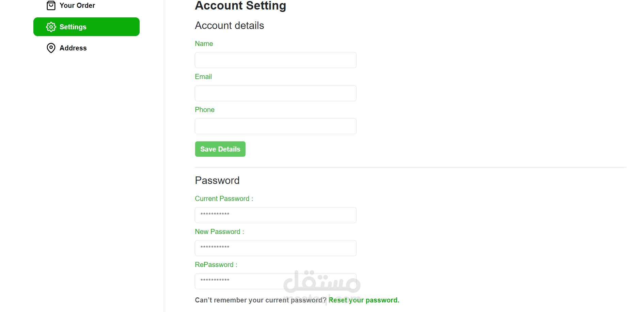Click into the New Password field

[x=276, y=248]
